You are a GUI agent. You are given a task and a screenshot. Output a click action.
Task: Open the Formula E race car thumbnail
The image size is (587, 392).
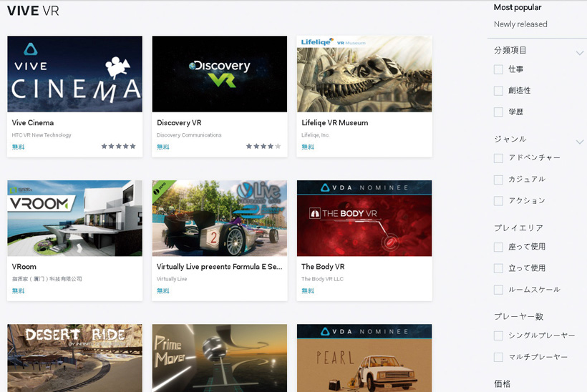[220, 218]
